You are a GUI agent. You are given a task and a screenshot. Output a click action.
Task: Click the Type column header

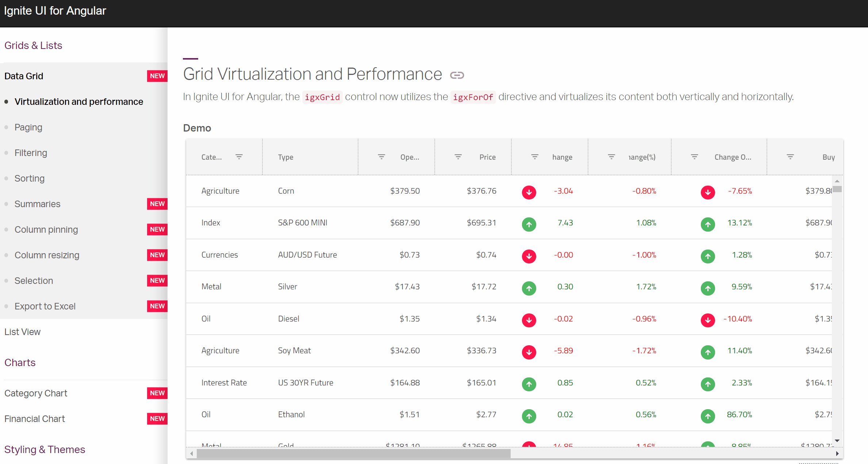286,157
